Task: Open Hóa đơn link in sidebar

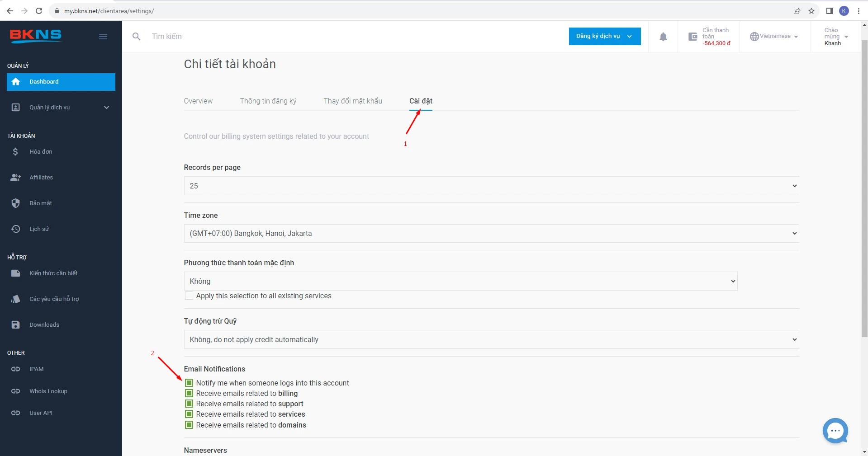Action: 41,152
